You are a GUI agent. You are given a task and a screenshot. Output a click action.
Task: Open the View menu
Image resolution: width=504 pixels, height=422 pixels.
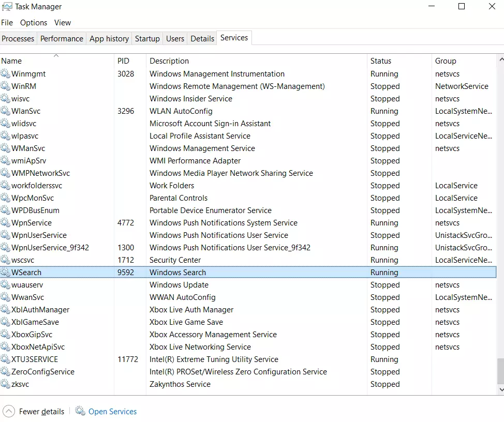[63, 23]
